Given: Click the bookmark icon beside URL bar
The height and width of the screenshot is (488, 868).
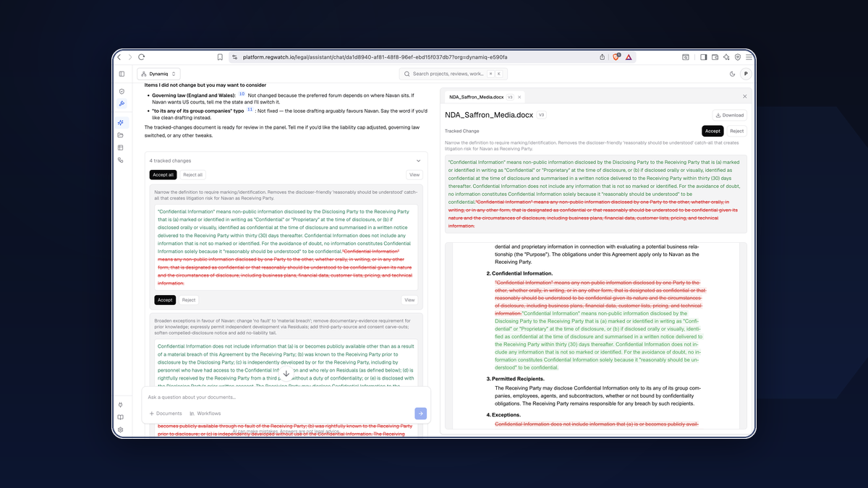Looking at the screenshot, I should (x=220, y=57).
